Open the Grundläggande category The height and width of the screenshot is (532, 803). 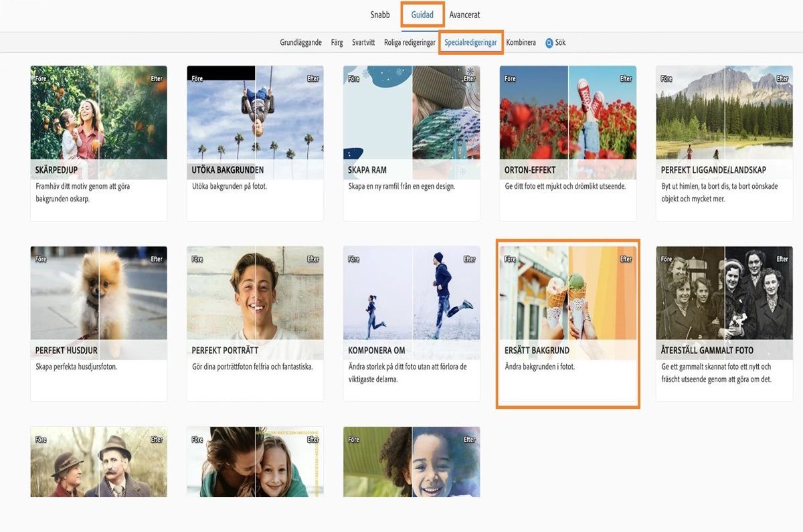click(301, 43)
